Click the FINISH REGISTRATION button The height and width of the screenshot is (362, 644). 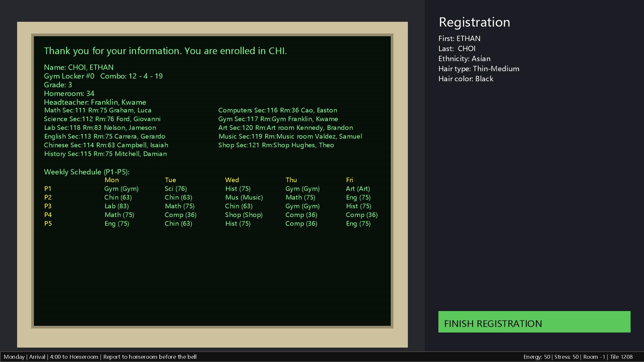coord(534,322)
